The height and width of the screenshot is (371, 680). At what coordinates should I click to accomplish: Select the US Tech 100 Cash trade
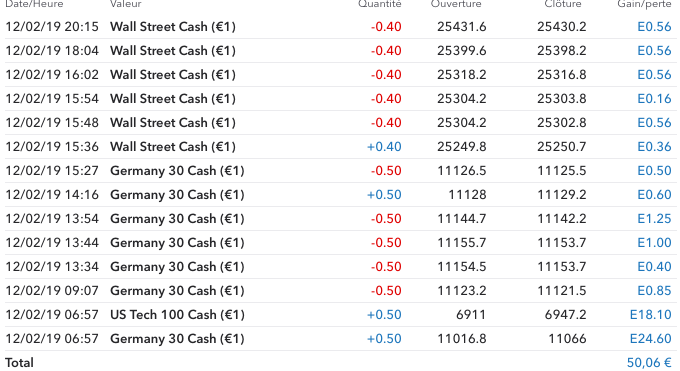coord(340,315)
